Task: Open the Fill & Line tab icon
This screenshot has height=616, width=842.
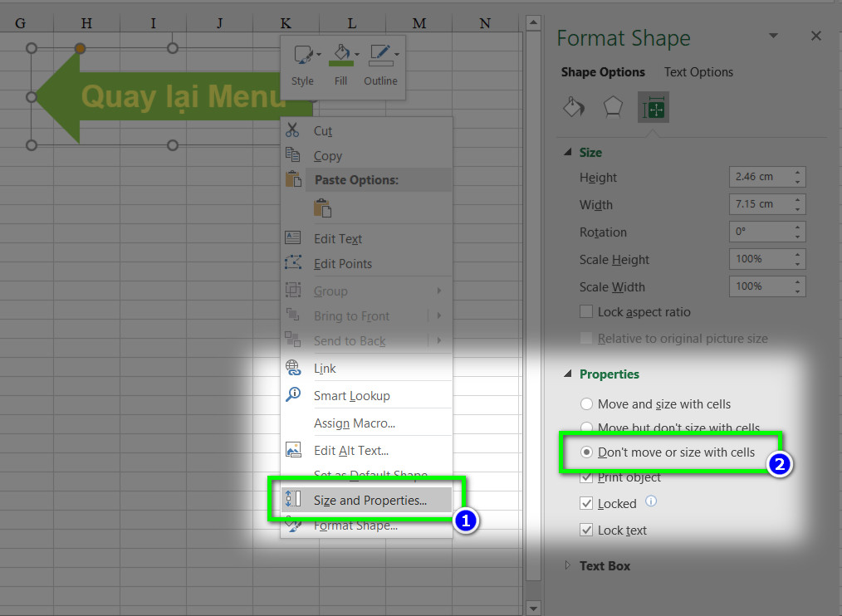Action: coord(574,107)
